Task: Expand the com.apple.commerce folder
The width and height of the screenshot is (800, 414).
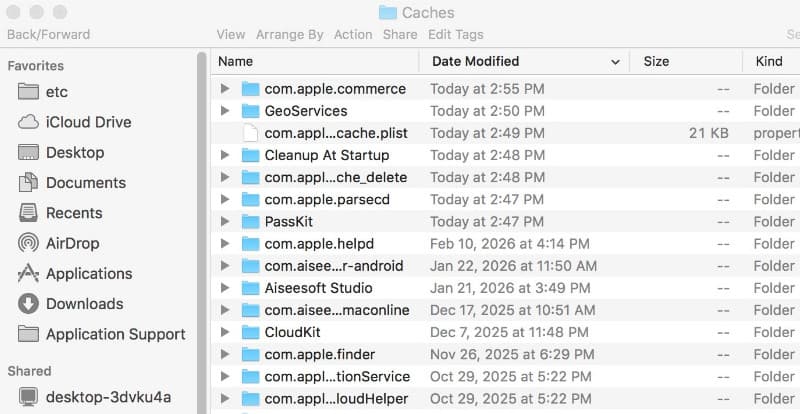Action: click(x=224, y=89)
